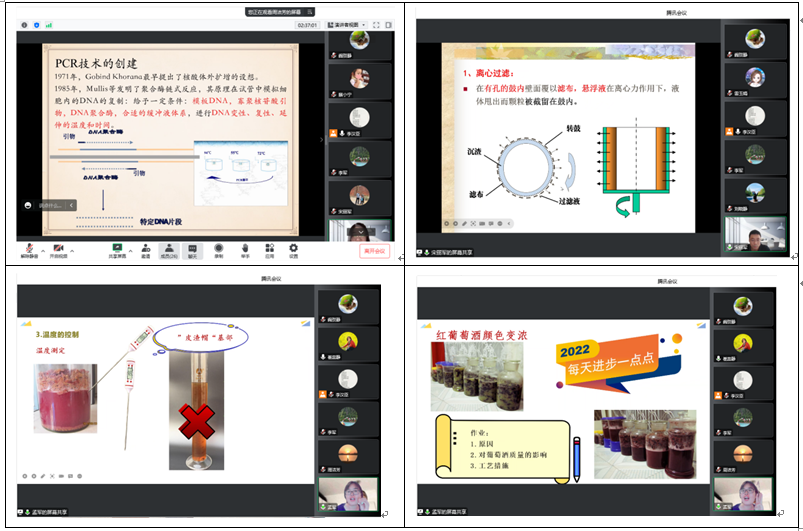Click meeting info icon at top left
Viewport: 803px width, 531px height.
coord(24,24)
